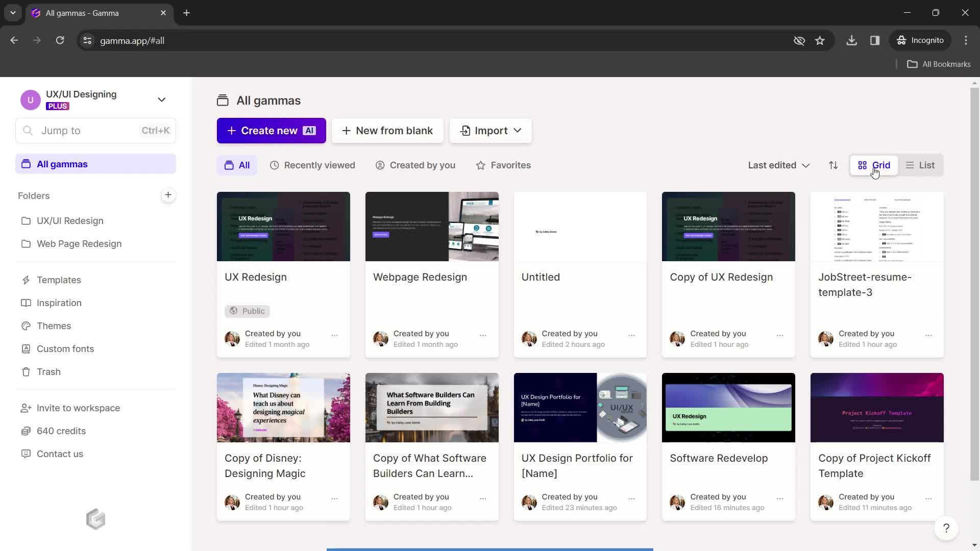Viewport: 980px width, 551px height.
Task: Click the Grid view icon
Action: point(864,165)
